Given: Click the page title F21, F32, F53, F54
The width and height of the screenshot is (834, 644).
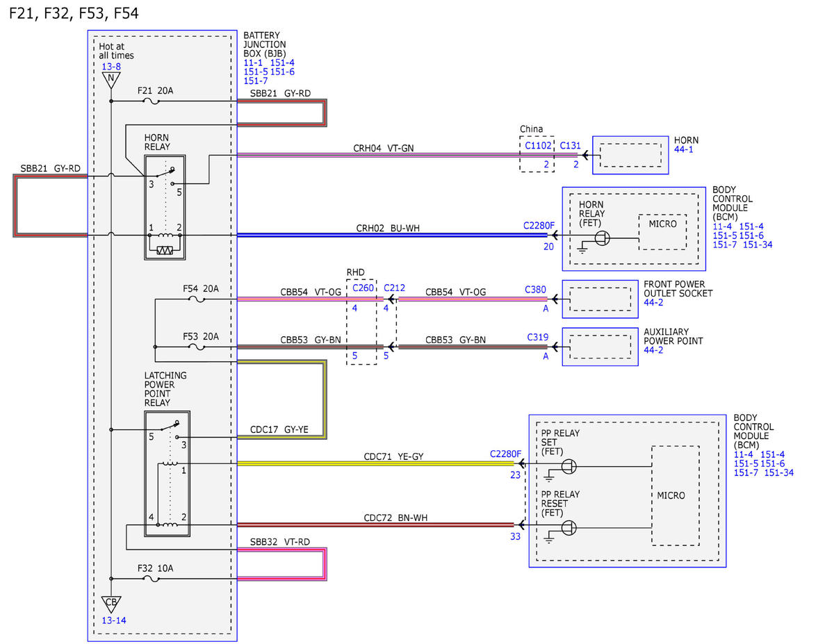Looking at the screenshot, I should 74,13.
